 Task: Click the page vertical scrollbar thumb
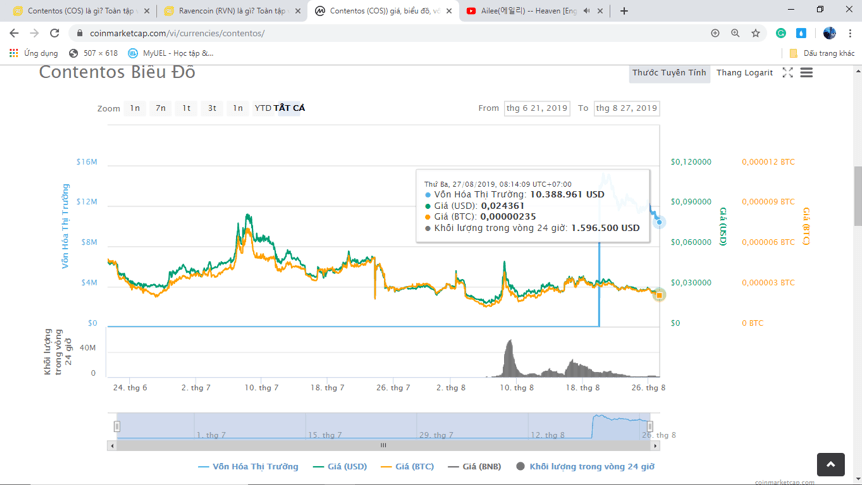pos(858,195)
